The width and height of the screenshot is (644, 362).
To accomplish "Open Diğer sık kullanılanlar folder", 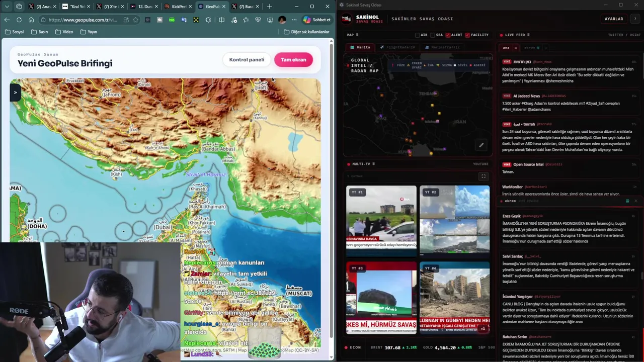I will click(x=306, y=32).
